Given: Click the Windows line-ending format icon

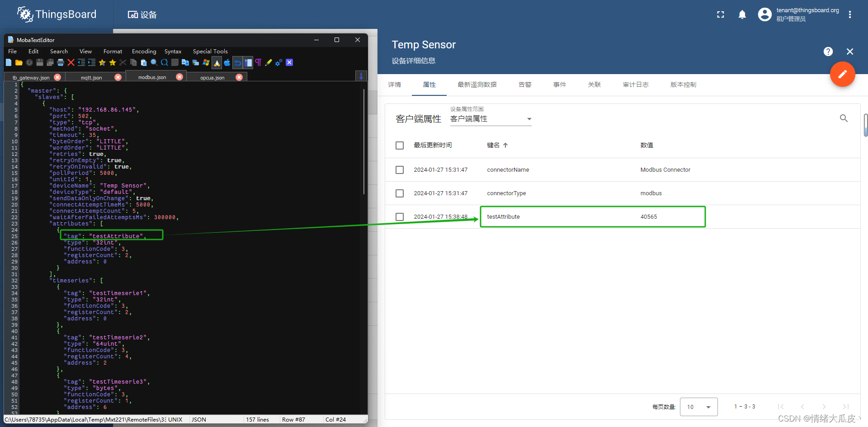Looking at the screenshot, I should coord(206,62).
